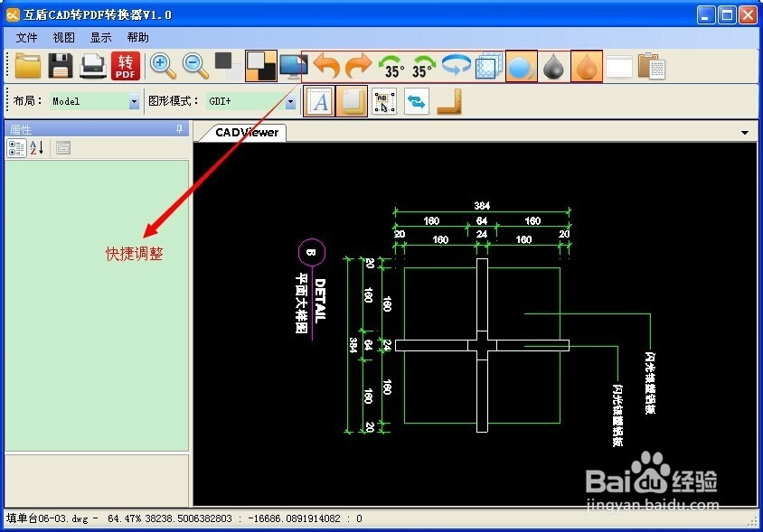The width and height of the screenshot is (763, 532).
Task: Toggle the alphabetical sort in the properties panel
Action: [34, 147]
